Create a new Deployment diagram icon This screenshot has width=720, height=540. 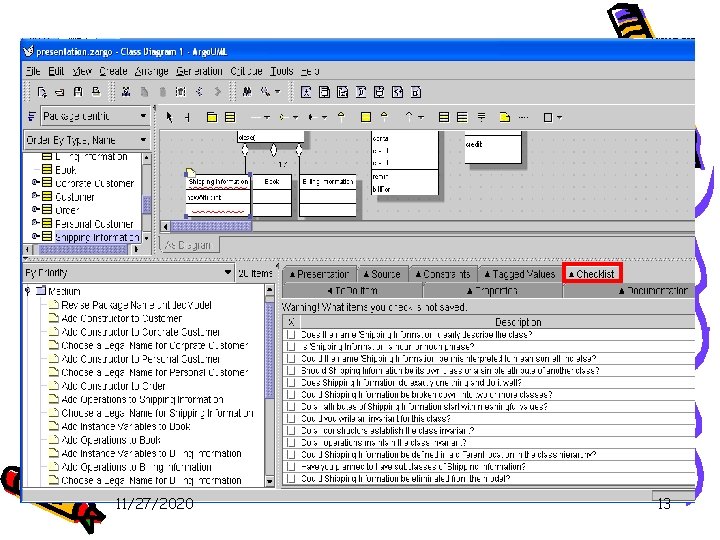pos(416,92)
